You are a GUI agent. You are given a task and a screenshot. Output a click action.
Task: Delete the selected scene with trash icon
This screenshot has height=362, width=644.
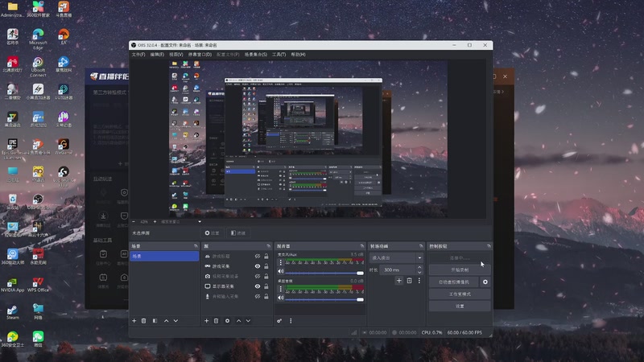[144, 320]
